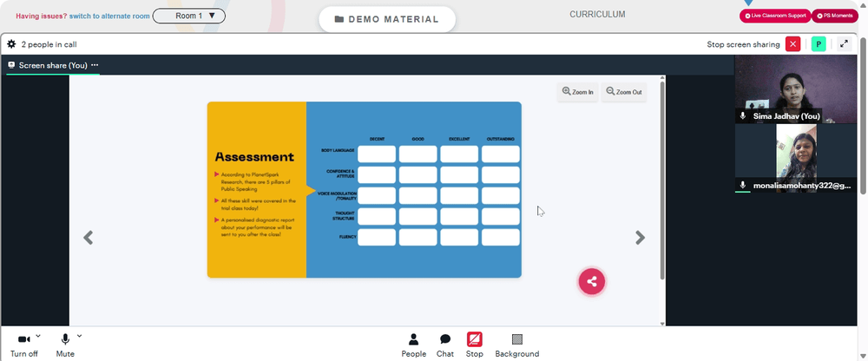Click the slide viewer scroll down arrow

(x=662, y=324)
